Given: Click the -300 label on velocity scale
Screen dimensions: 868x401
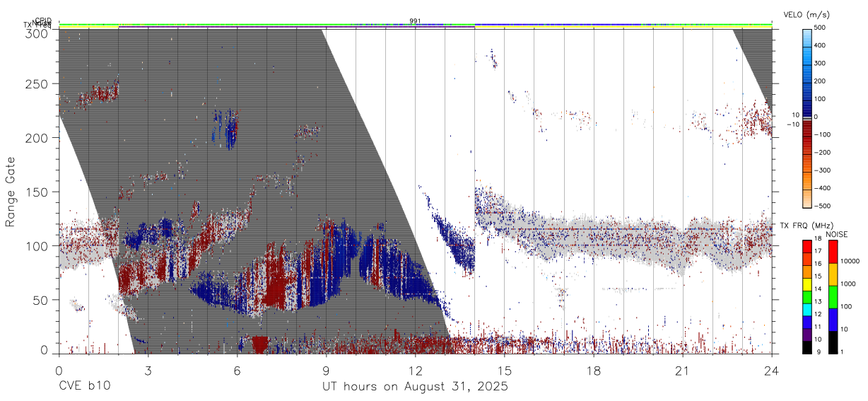Looking at the screenshot, I should click(x=823, y=170).
